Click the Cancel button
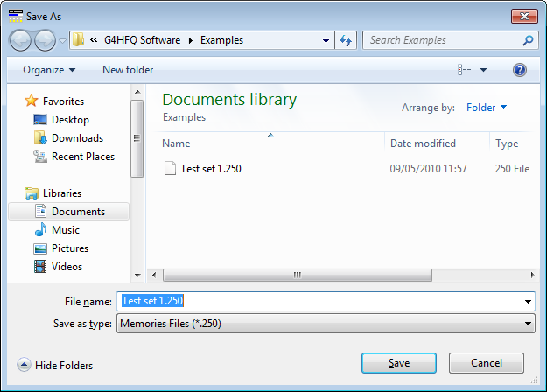Image resolution: width=547 pixels, height=392 pixels. point(486,363)
